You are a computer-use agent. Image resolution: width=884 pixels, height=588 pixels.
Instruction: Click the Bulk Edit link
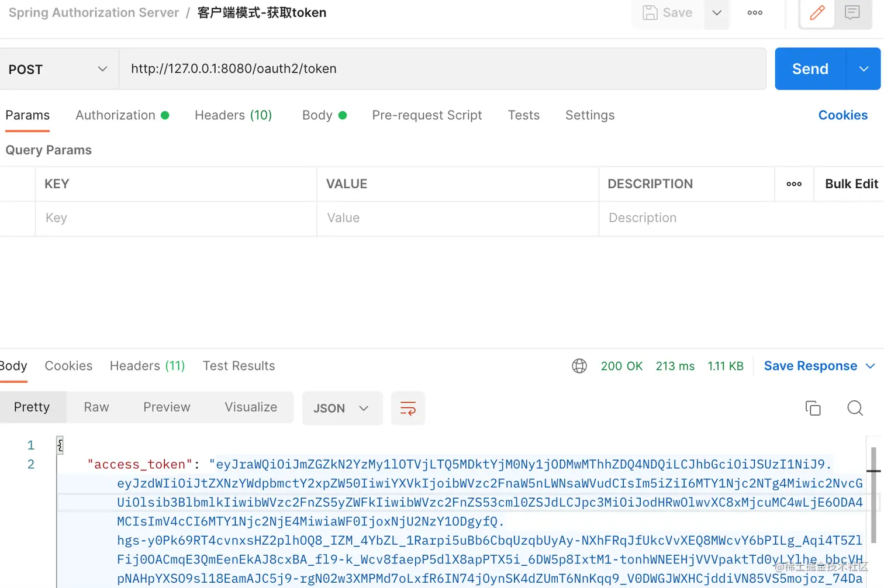point(851,184)
